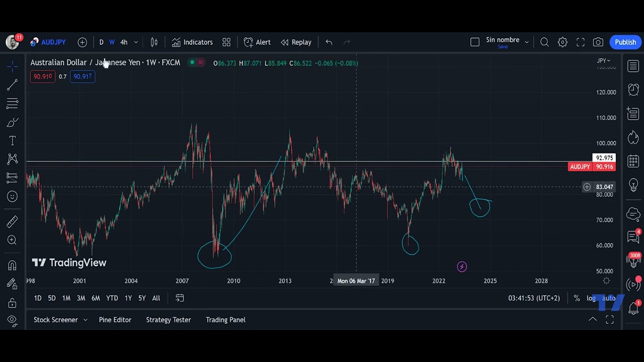Select the ruler measure tool

point(13,221)
